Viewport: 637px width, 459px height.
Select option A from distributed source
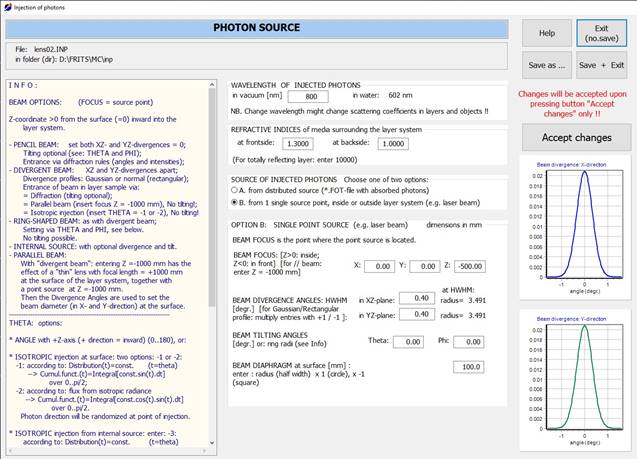click(234, 190)
